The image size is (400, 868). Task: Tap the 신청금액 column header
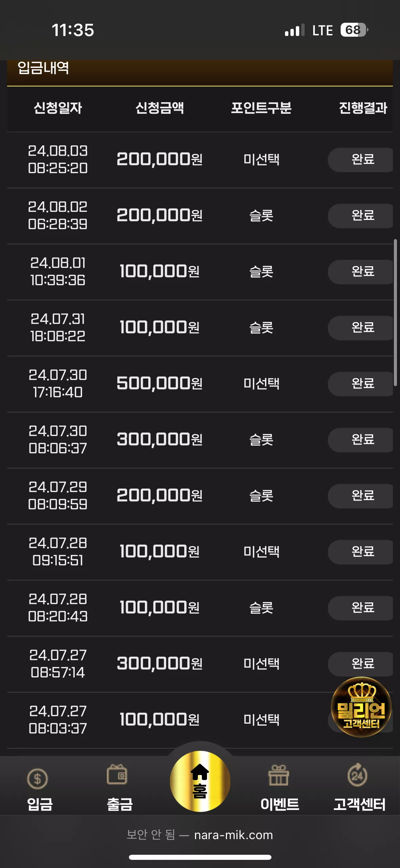pos(159,108)
